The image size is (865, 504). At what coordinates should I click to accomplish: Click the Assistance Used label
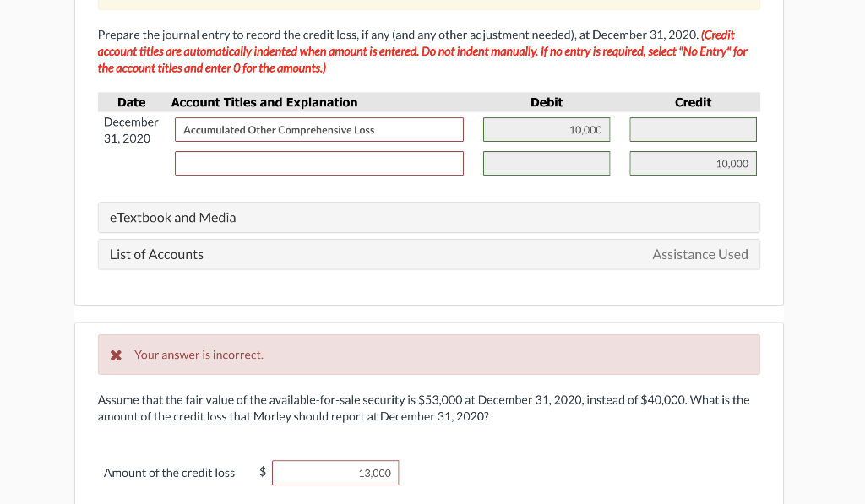(700, 254)
